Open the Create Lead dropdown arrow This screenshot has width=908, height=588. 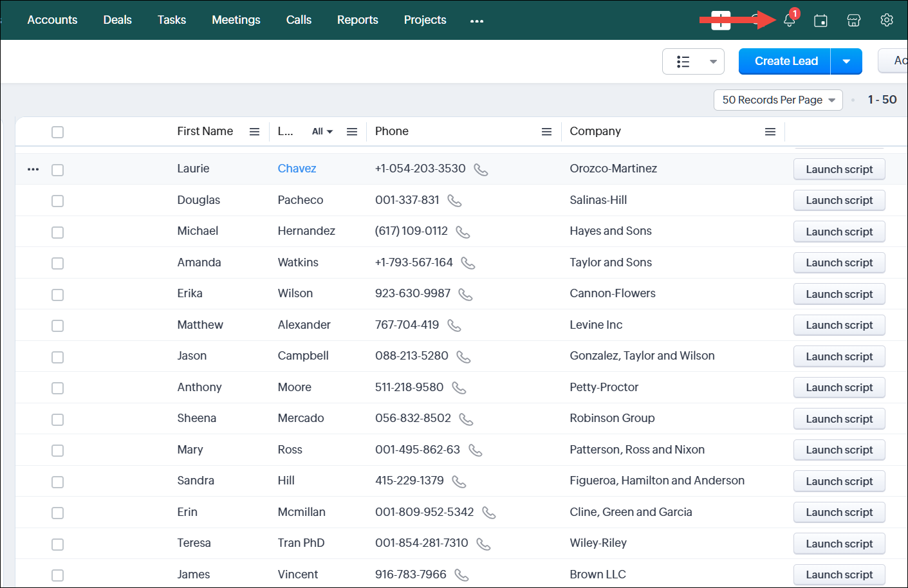(x=846, y=62)
